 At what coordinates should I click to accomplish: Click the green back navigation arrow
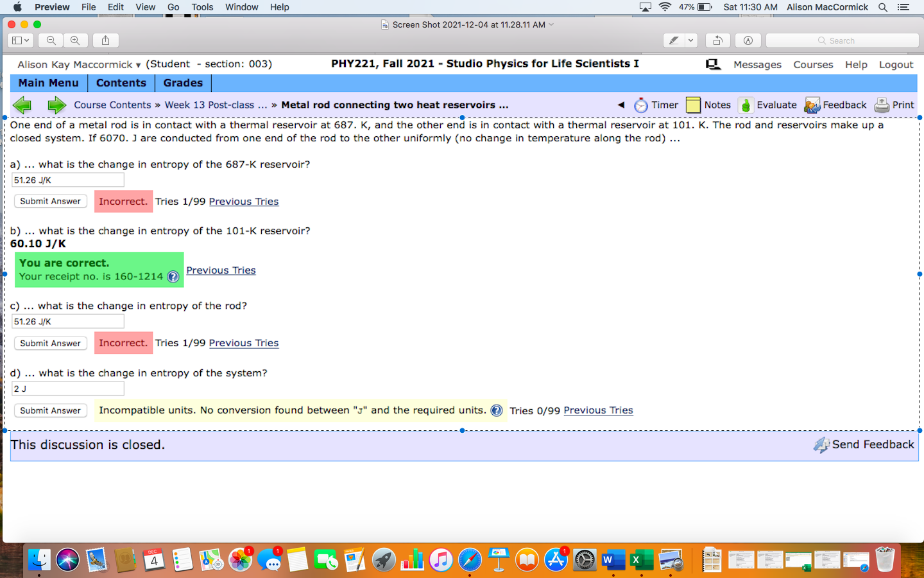click(22, 105)
